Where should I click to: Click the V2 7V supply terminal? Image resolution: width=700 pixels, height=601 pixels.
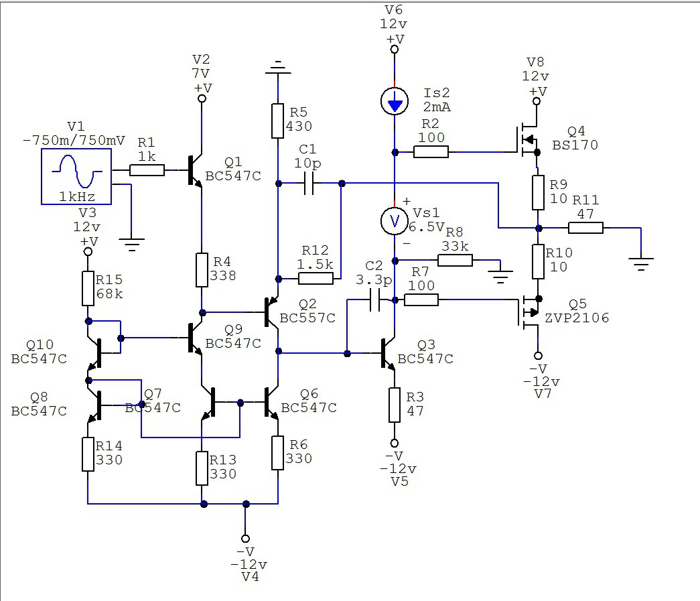click(x=202, y=98)
